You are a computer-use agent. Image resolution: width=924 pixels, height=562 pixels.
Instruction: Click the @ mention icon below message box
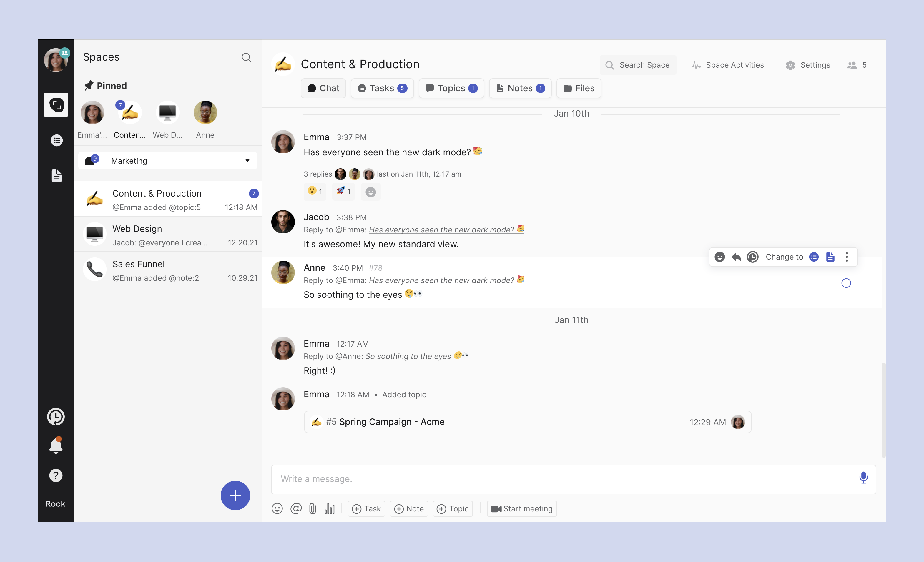[x=295, y=509]
